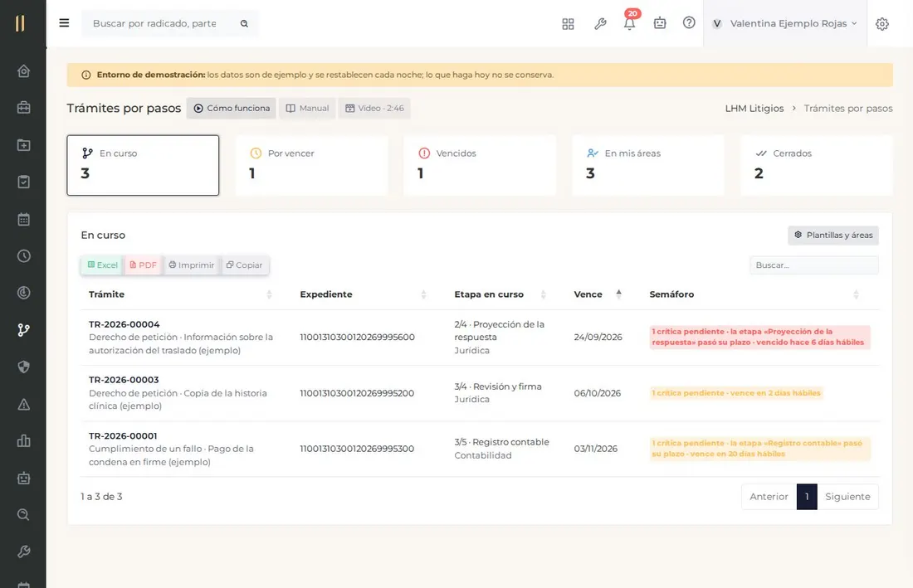This screenshot has height=588, width=913.
Task: Open the branch workflow icon in the sidebar
Action: click(x=23, y=330)
